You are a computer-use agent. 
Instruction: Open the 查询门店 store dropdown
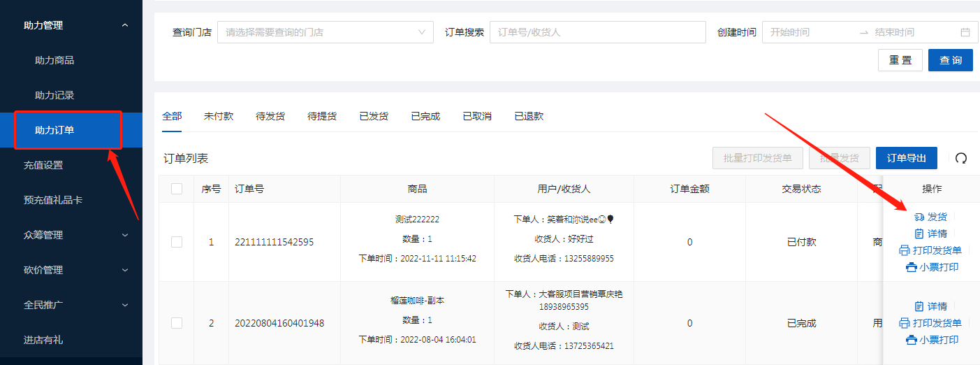click(325, 32)
